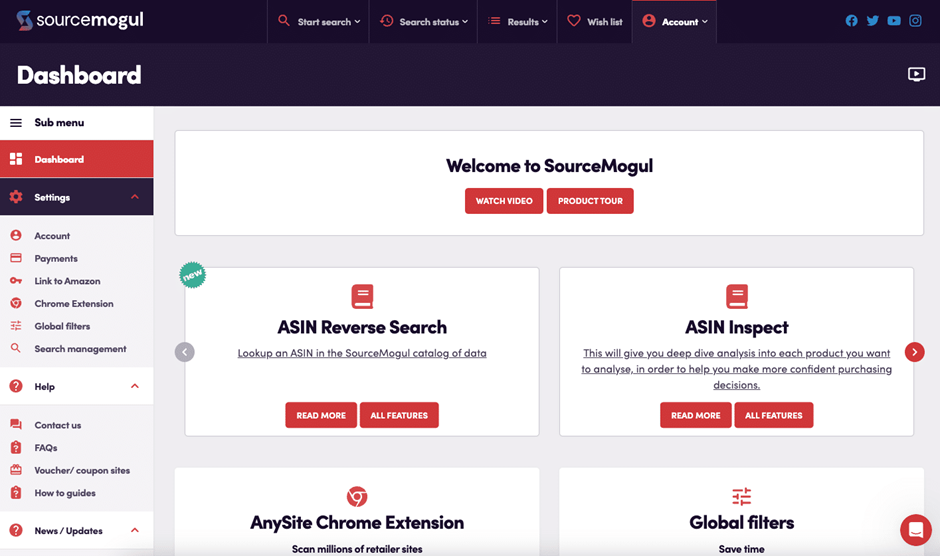Click the Help question mark icon
This screenshot has height=556, width=940.
click(x=16, y=386)
